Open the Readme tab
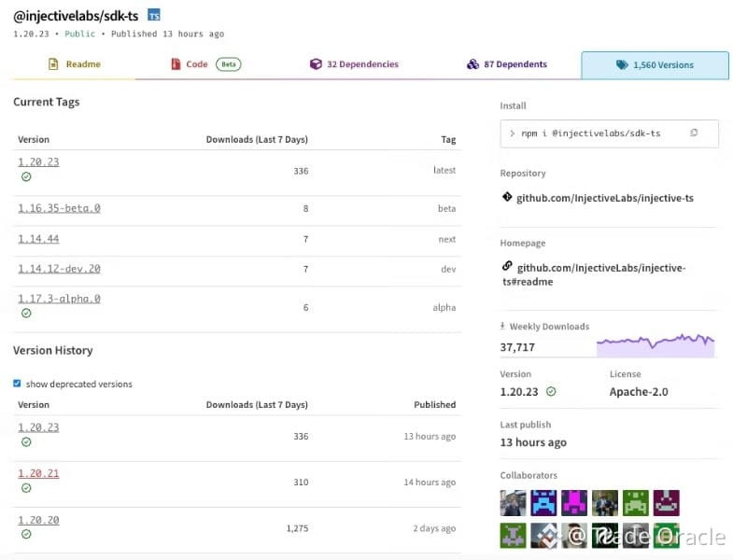Image resolution: width=733 pixels, height=560 pixels. coord(75,64)
